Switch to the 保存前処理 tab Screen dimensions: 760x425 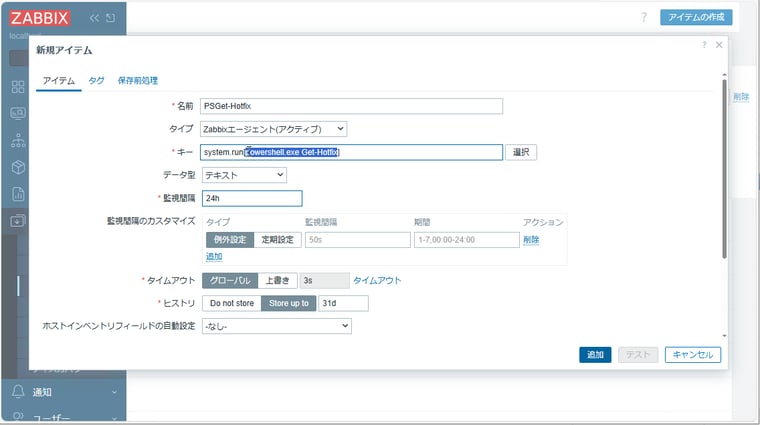point(138,80)
